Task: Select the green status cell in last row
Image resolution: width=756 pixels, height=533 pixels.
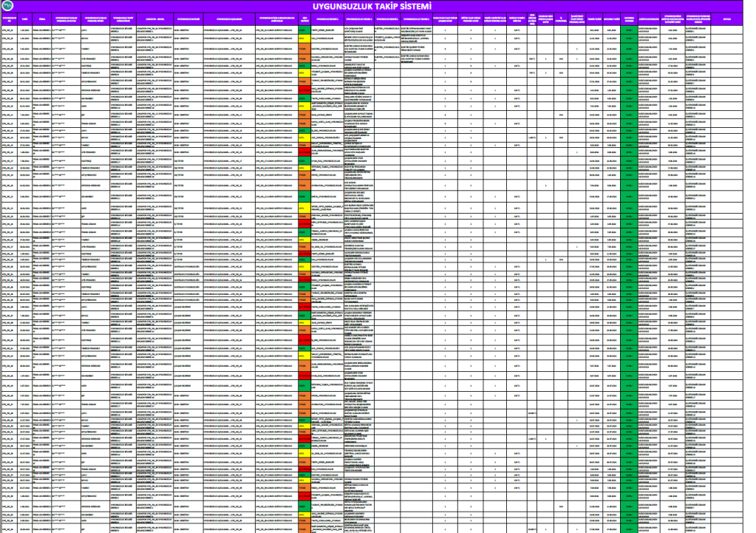Action: tap(629, 529)
